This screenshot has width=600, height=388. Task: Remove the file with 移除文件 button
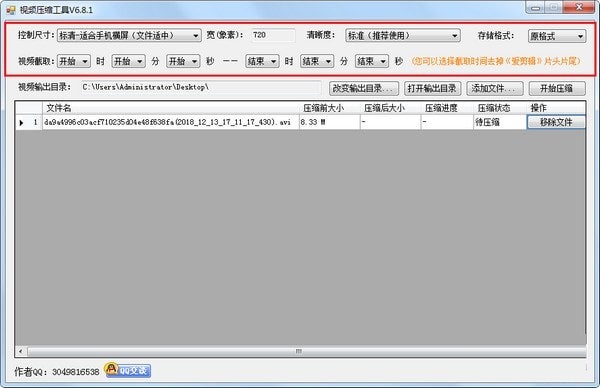point(556,122)
